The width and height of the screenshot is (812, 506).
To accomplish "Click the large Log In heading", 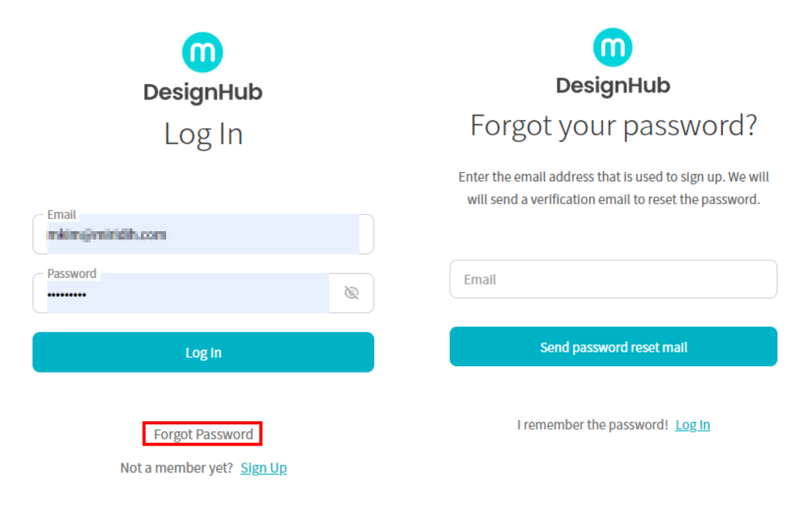I will coord(203,134).
